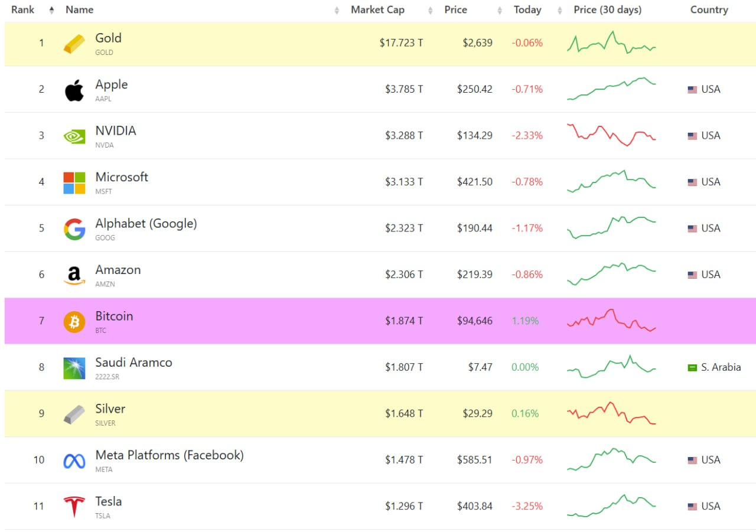The height and width of the screenshot is (532, 756).
Task: Open the Tesla company link
Action: [109, 501]
